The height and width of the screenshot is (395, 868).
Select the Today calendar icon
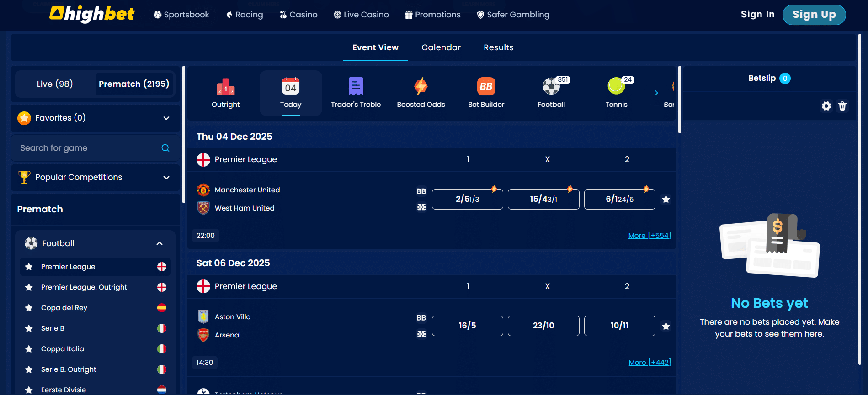tap(291, 86)
